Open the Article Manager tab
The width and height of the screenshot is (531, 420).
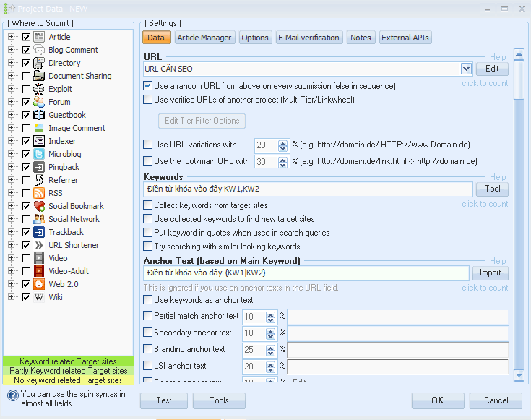click(204, 38)
